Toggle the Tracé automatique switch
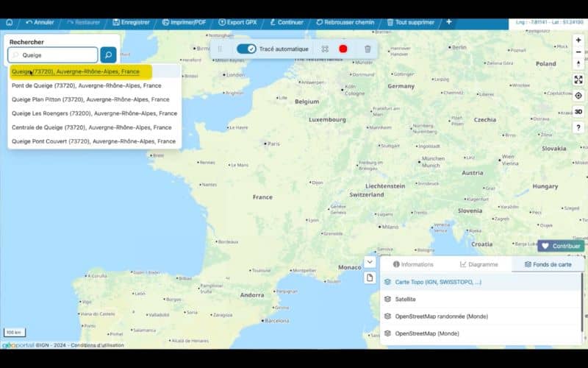This screenshot has height=368, width=588. [247, 49]
